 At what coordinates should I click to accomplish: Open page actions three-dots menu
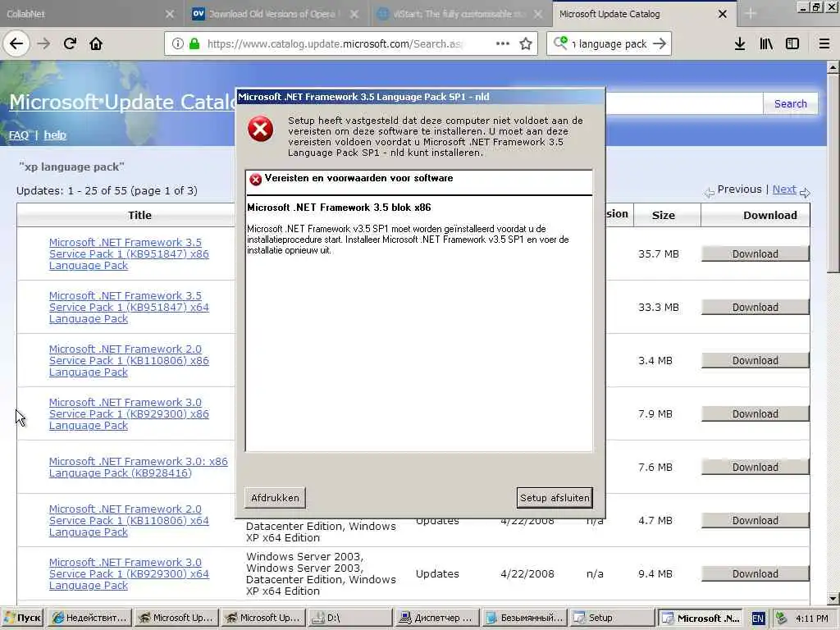(503, 44)
